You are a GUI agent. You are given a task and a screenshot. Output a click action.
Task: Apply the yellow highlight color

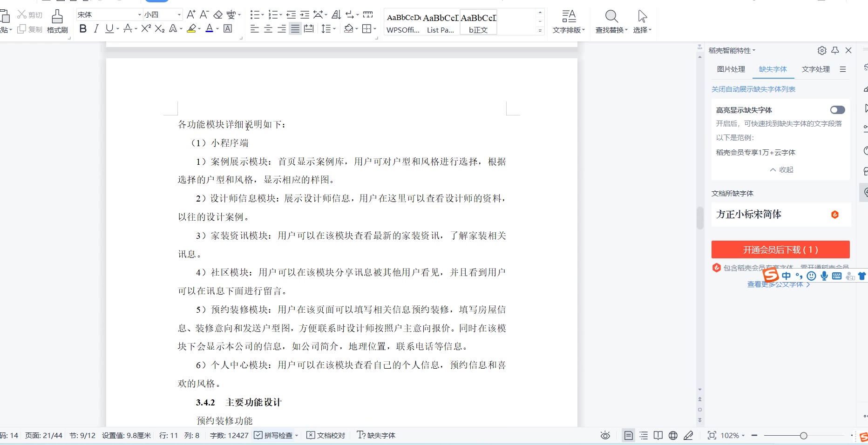pos(191,29)
